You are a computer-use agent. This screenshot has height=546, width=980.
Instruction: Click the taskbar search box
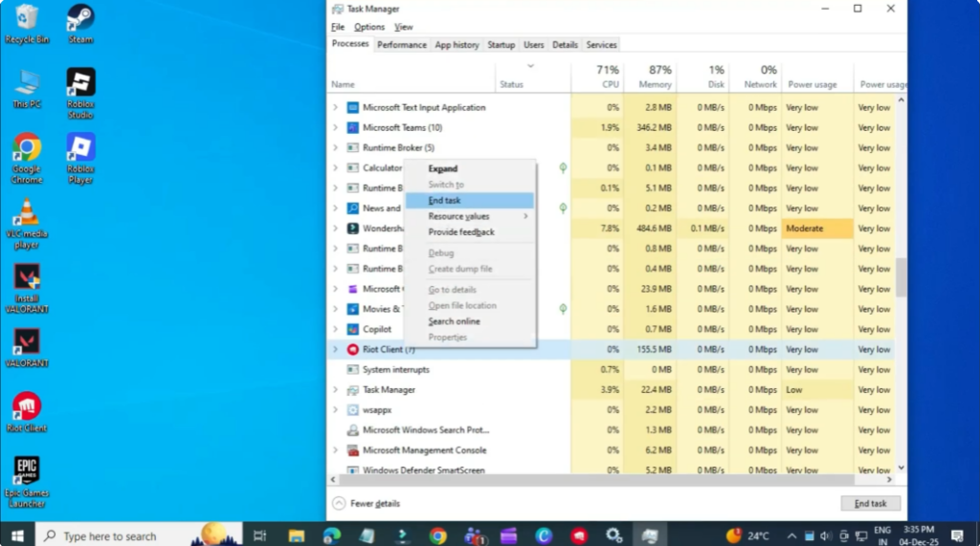click(139, 535)
